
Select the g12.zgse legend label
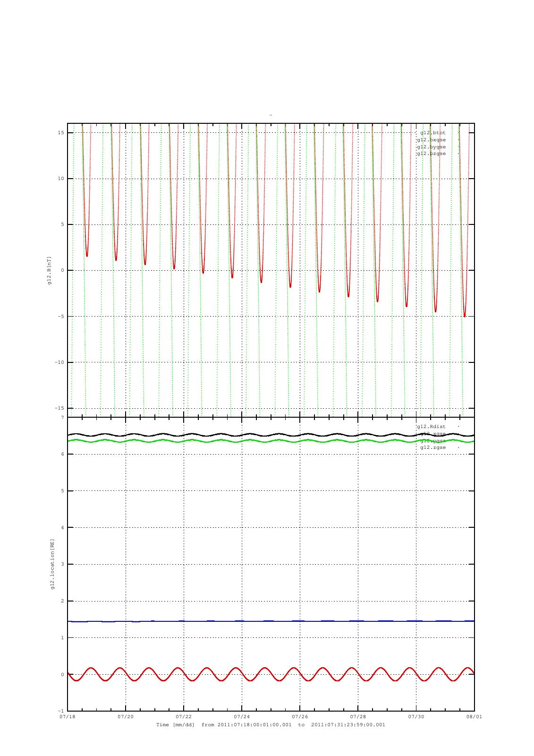[x=433, y=447]
